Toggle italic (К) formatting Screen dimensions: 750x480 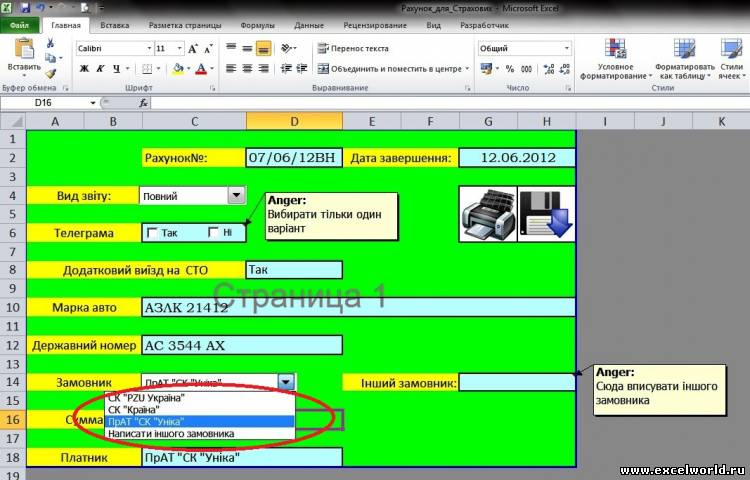(x=100, y=69)
